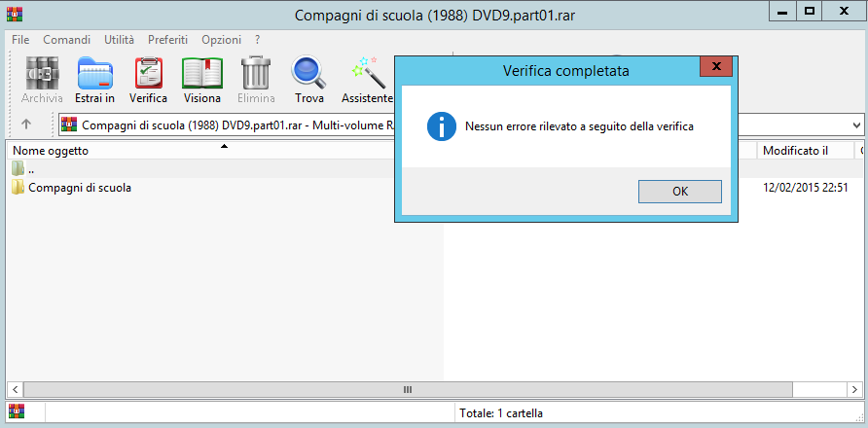This screenshot has width=868, height=428.
Task: Click OK in Verifica completata dialog
Action: click(x=680, y=192)
